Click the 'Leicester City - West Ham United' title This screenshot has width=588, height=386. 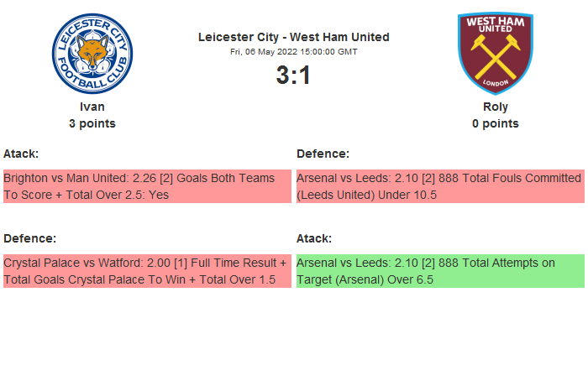(x=293, y=37)
